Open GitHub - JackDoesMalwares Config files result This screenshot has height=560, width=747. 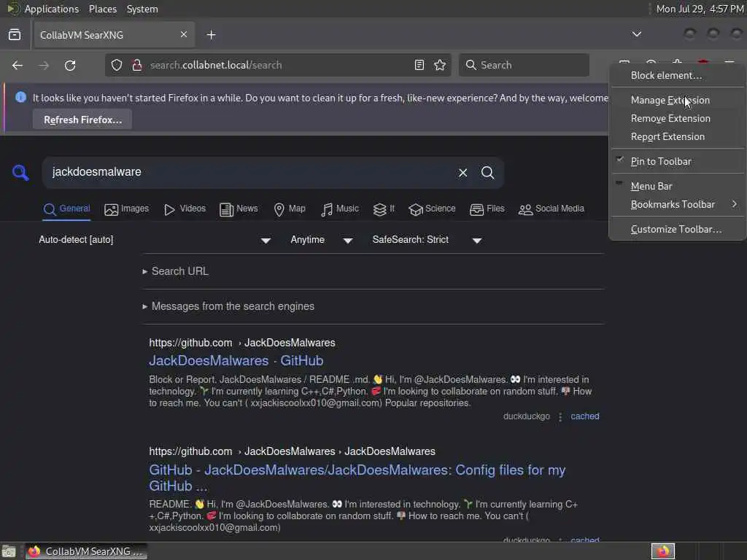[x=357, y=478]
